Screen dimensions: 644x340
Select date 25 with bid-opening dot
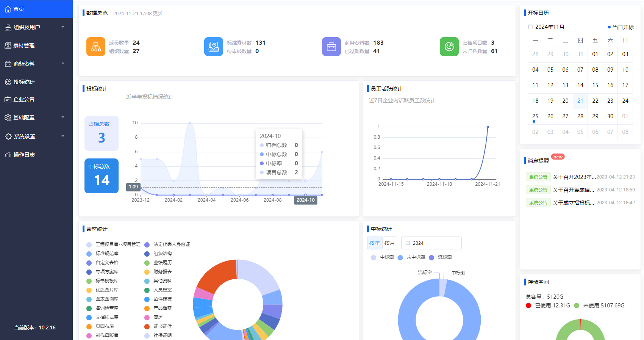click(535, 116)
